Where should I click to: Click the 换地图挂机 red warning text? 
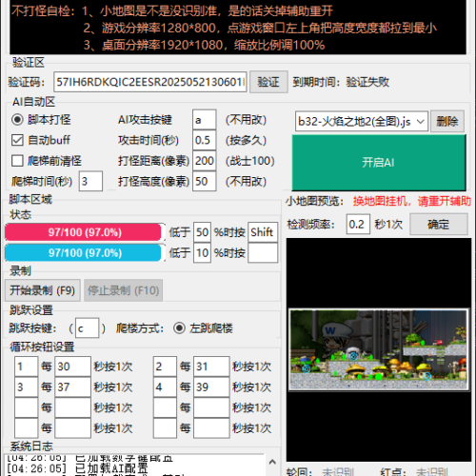412,201
